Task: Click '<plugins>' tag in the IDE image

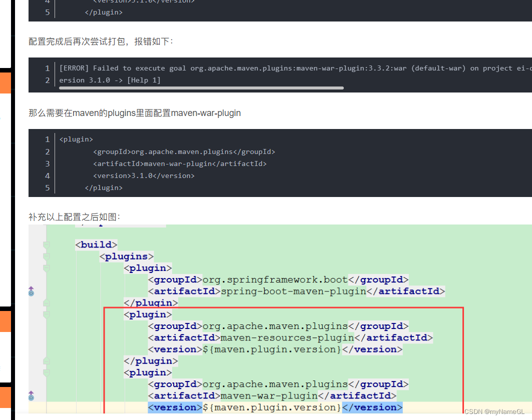Action: (x=127, y=256)
